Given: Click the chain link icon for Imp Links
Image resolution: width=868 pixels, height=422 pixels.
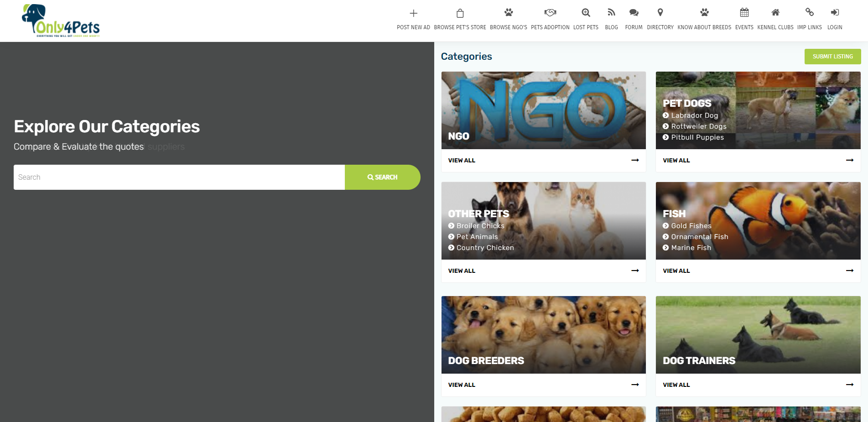Looking at the screenshot, I should tap(809, 12).
